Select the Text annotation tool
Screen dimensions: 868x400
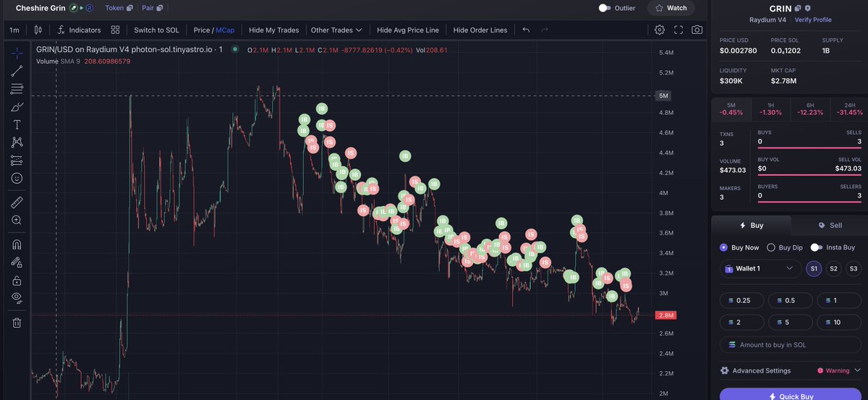[x=17, y=124]
